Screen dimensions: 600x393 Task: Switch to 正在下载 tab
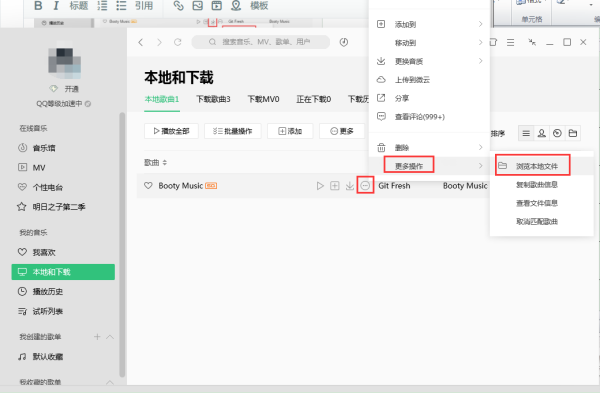tap(313, 99)
